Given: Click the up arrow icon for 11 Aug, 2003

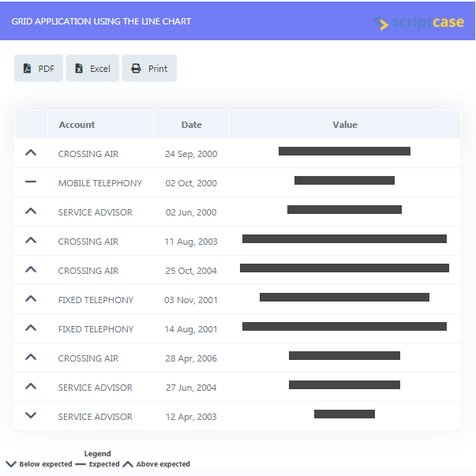Looking at the screenshot, I should tap(31, 241).
